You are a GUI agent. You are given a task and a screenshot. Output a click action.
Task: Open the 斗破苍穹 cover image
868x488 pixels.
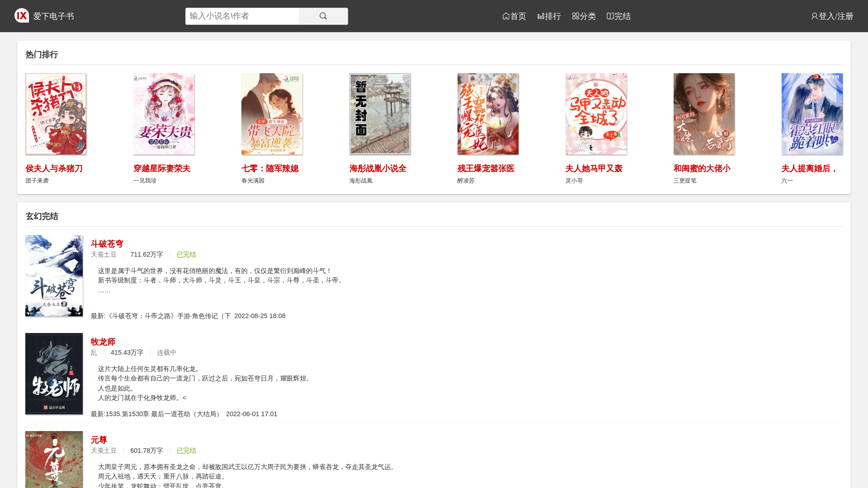54,276
